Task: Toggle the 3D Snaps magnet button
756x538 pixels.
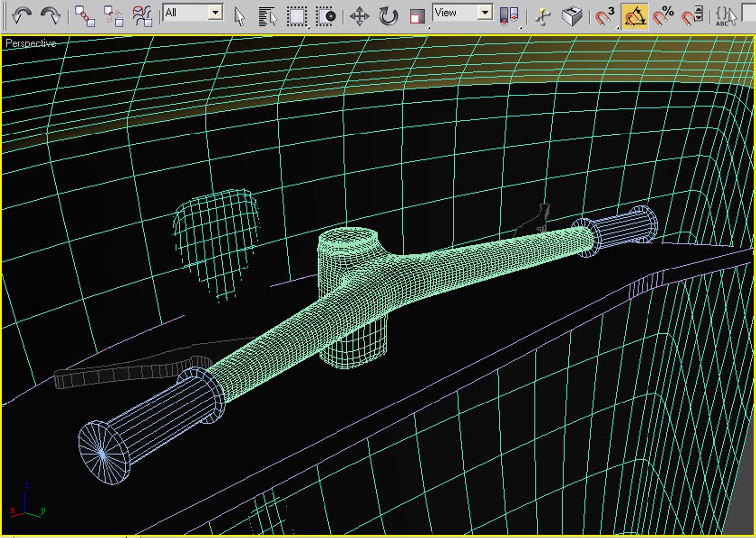Action: [605, 16]
